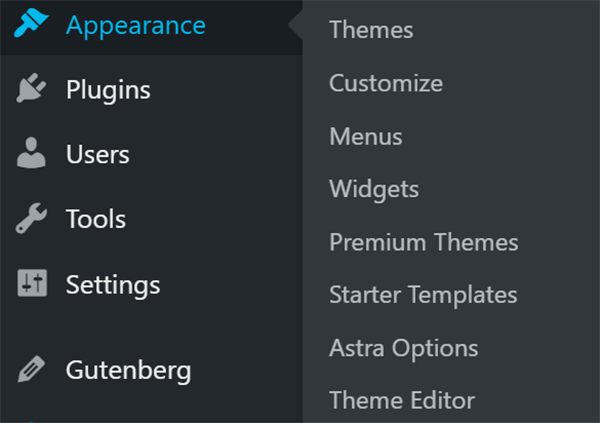Open the Widgets submenu entry

point(374,190)
